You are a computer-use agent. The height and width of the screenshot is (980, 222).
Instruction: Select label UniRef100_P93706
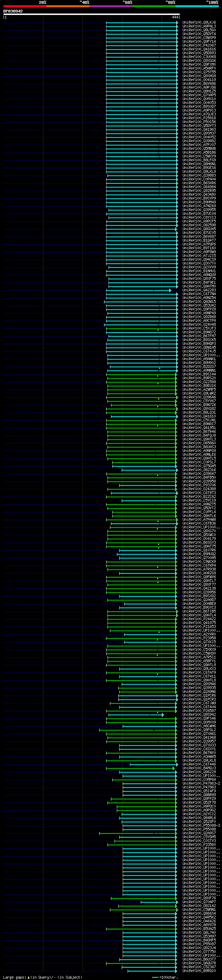tap(199, 485)
